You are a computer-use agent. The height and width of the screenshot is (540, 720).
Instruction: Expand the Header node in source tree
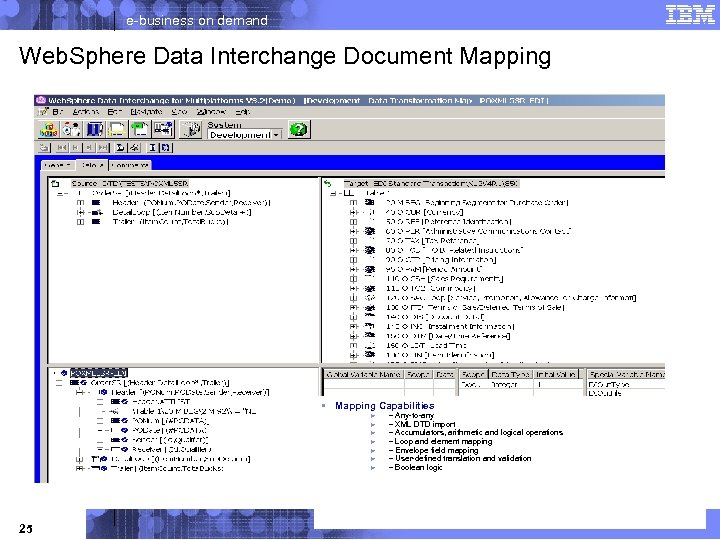point(80,202)
